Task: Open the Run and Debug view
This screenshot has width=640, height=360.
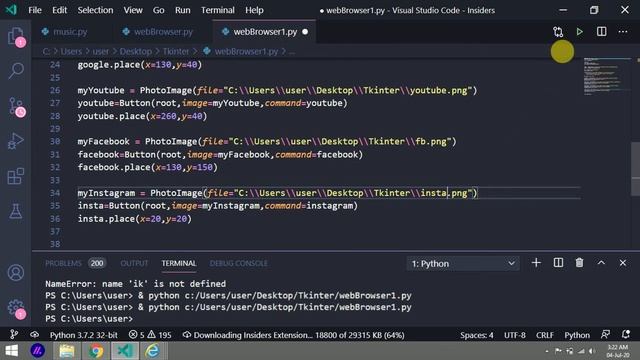Action: pyautogui.click(x=16, y=141)
